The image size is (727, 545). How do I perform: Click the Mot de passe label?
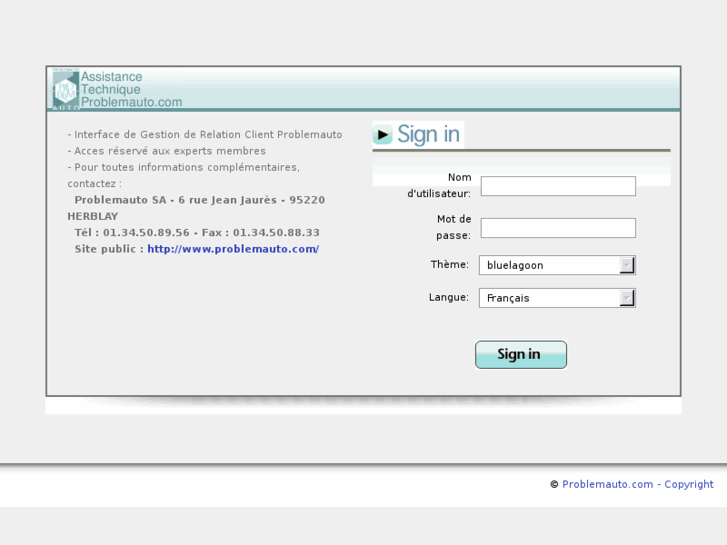453,227
